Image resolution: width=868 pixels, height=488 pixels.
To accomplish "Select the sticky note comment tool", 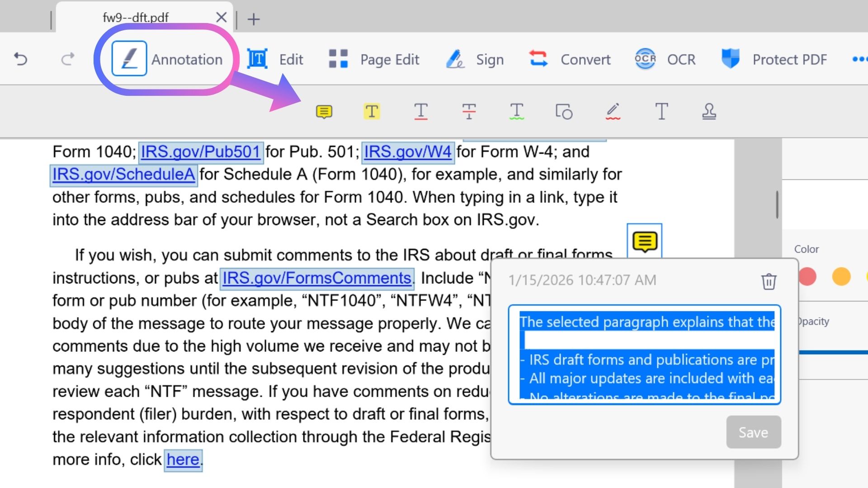I will (x=324, y=111).
